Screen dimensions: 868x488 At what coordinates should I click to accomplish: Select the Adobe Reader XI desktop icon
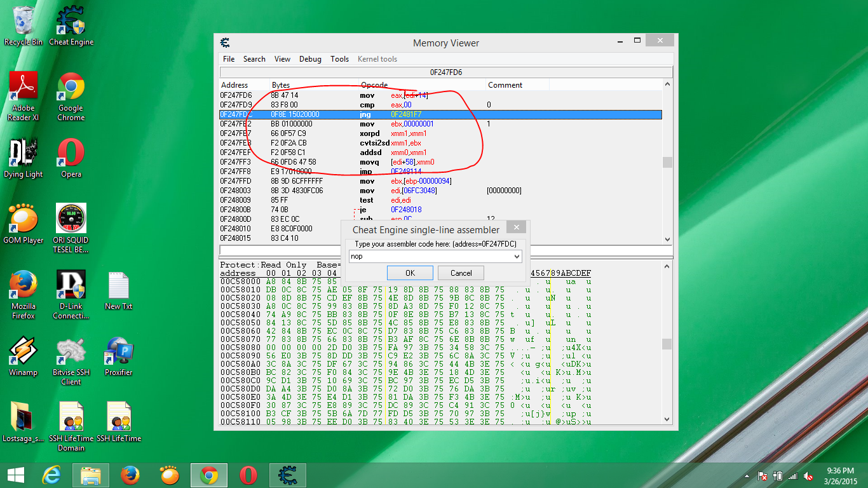(x=24, y=96)
